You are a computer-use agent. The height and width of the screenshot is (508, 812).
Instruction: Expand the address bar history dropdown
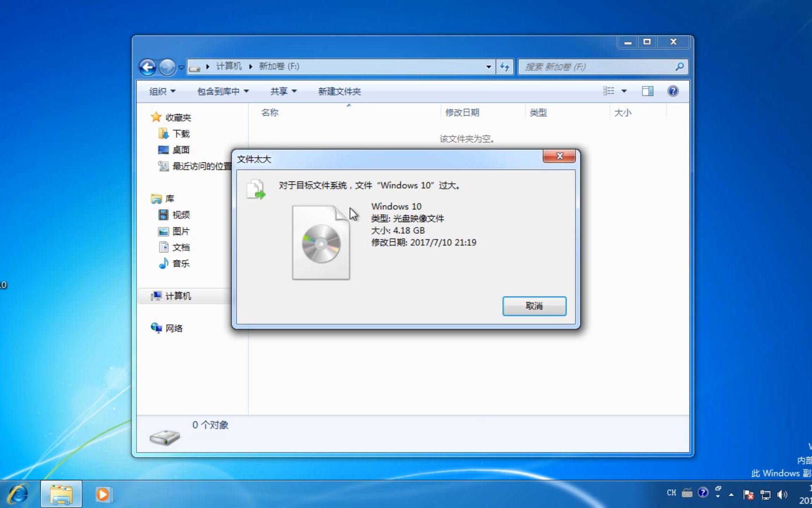point(489,67)
